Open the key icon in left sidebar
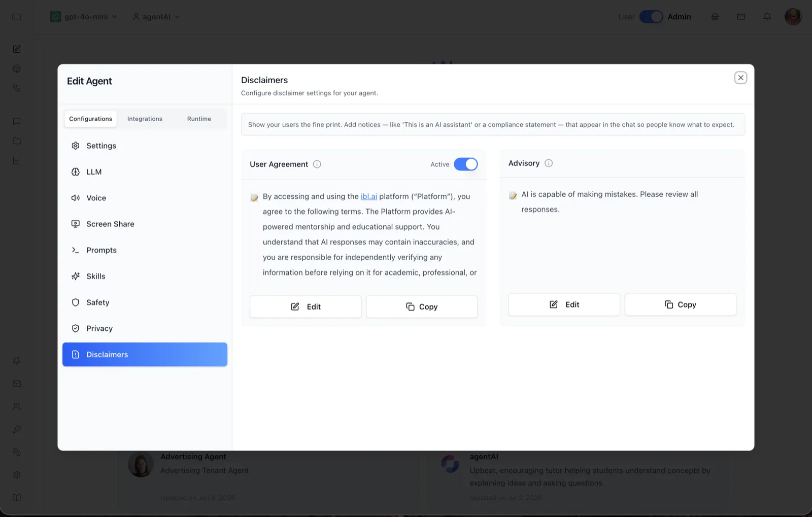The image size is (812, 517). coord(17,429)
